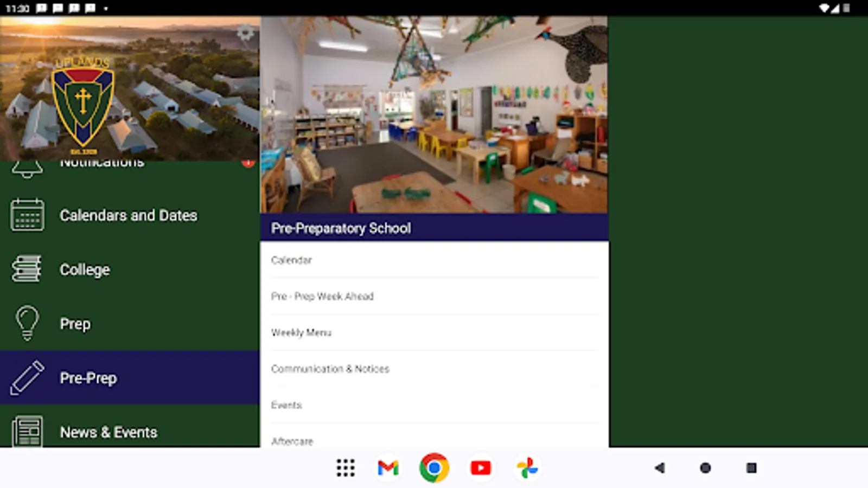Viewport: 868px width, 488px height.
Task: Open the Gmail app from the dock
Action: [387, 467]
